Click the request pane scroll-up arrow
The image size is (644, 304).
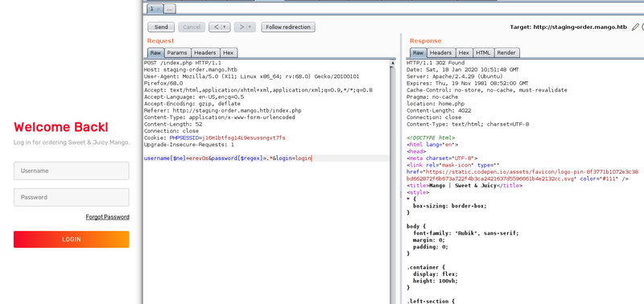point(393,63)
